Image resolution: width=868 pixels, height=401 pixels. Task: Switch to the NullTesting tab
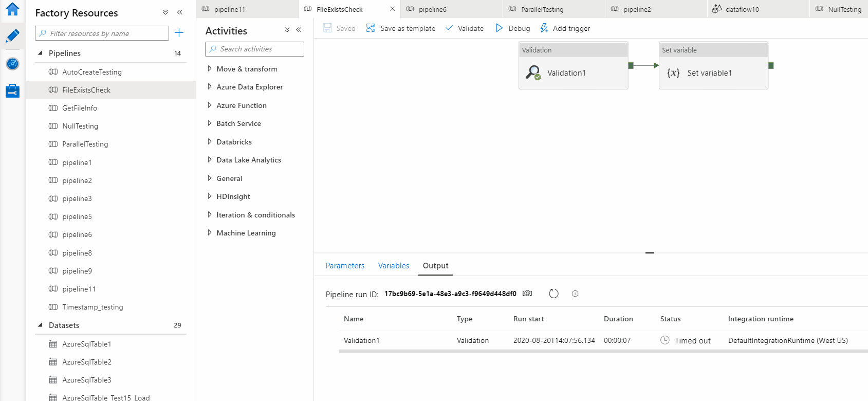839,9
